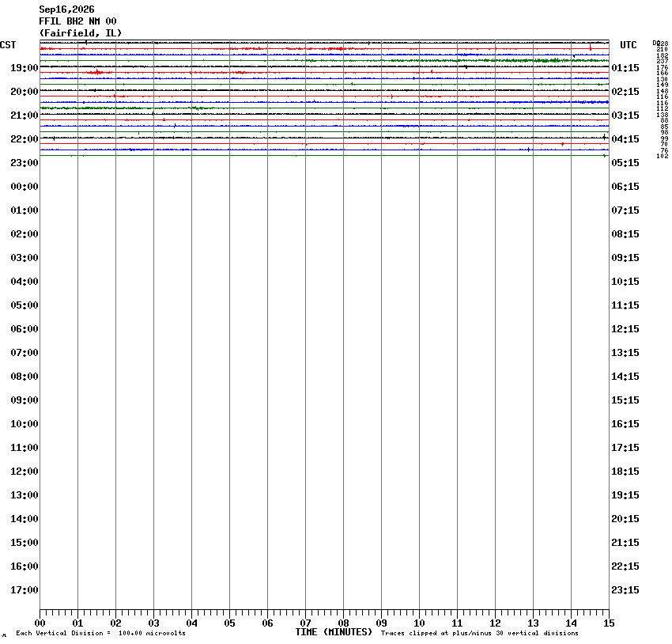Click the Sep16,2026 date header
This screenshot has height=644, width=672.
(67, 9)
